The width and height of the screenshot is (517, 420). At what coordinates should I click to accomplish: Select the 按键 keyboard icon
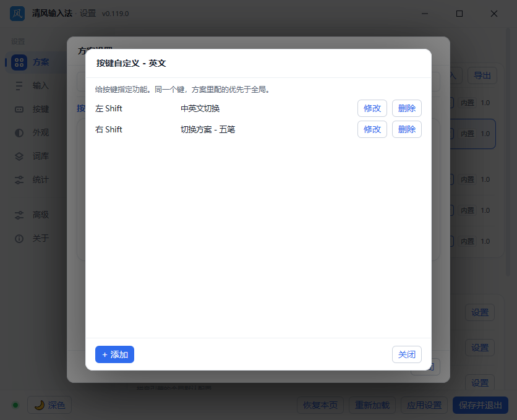tap(19, 109)
